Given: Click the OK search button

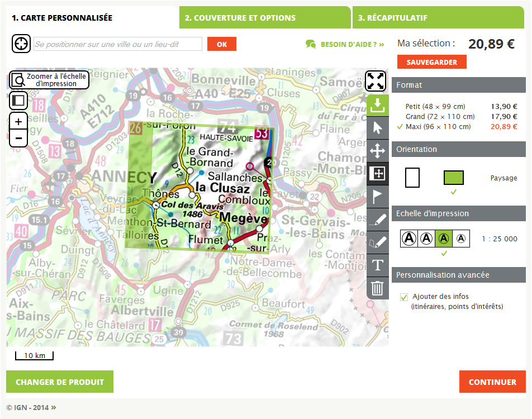Looking at the screenshot, I should (x=221, y=44).
